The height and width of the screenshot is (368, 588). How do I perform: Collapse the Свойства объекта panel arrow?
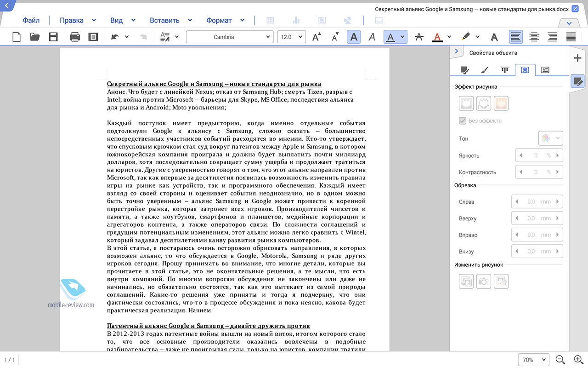[x=456, y=52]
